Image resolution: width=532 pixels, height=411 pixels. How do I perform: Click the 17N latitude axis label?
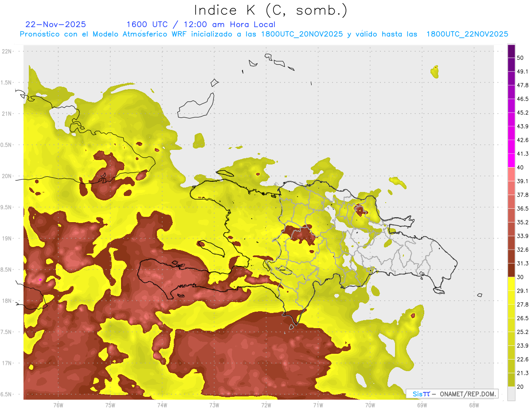[x=7, y=363]
